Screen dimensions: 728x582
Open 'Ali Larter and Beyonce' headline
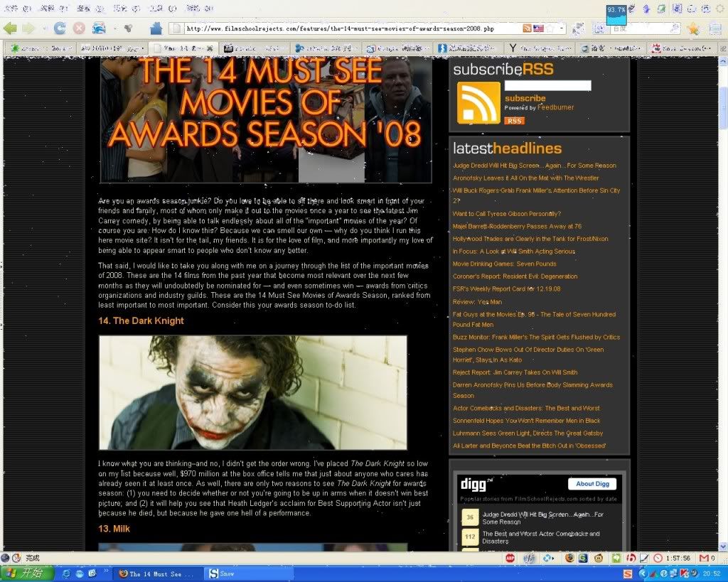coord(529,446)
